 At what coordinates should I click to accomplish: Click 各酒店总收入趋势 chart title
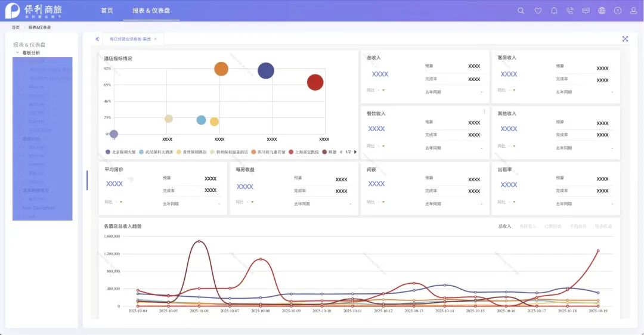coord(122,226)
